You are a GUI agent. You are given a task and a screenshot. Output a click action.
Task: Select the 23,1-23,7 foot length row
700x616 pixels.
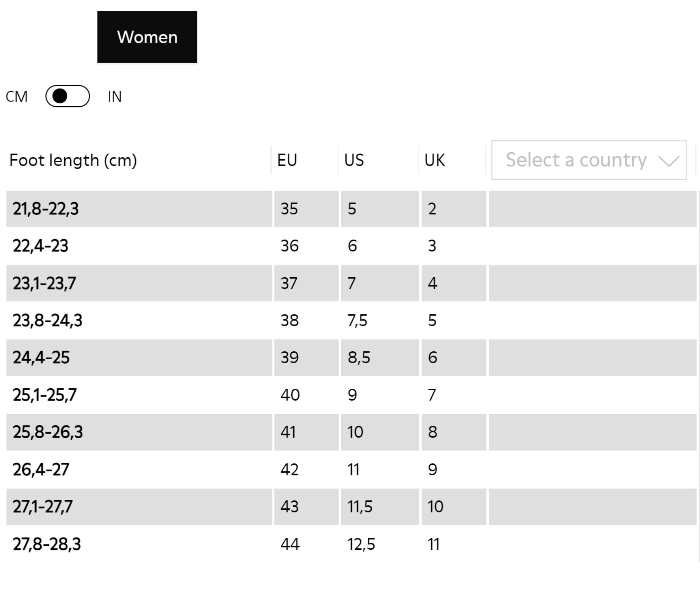click(x=44, y=283)
